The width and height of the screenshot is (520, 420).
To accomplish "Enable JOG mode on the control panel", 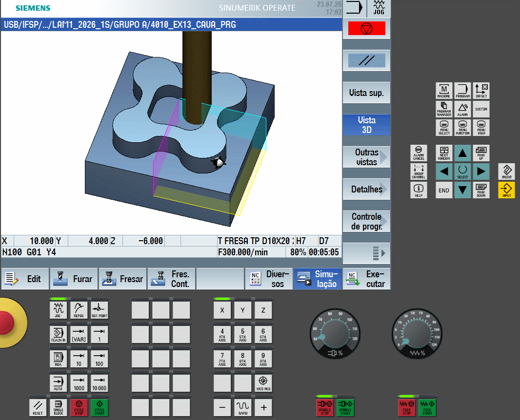I will 58,310.
